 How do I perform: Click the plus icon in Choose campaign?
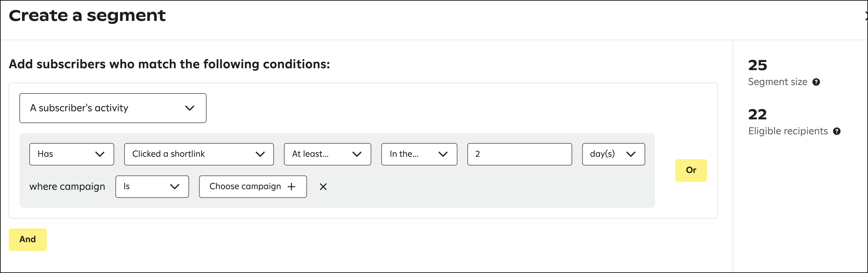click(291, 187)
